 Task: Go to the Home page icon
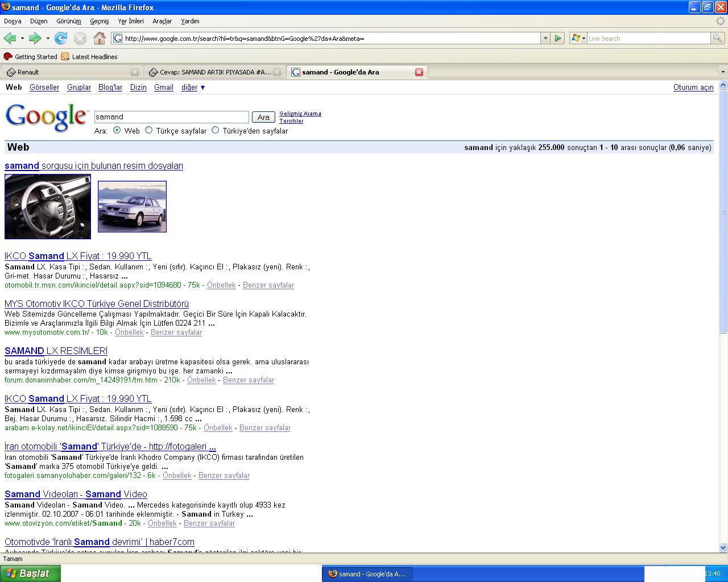(x=100, y=38)
